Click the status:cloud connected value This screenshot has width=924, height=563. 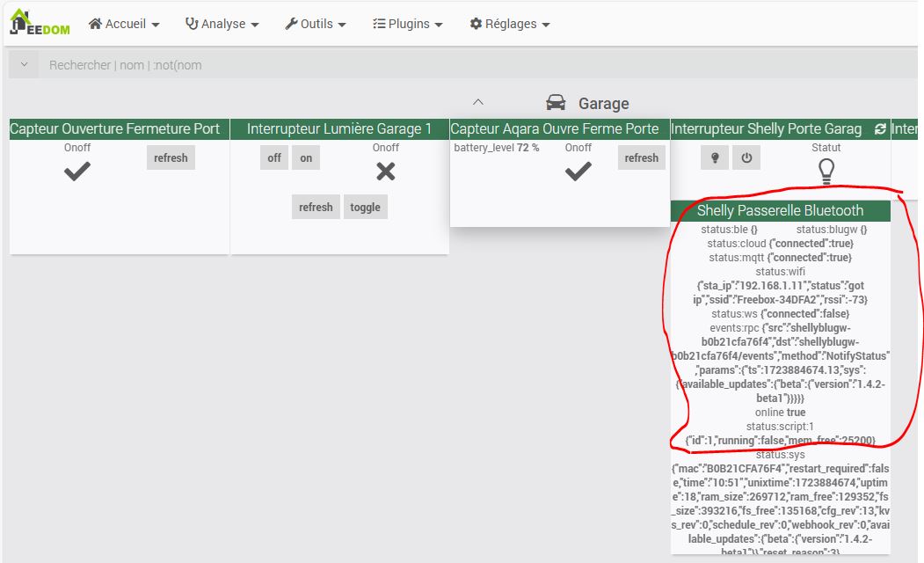tap(811, 244)
